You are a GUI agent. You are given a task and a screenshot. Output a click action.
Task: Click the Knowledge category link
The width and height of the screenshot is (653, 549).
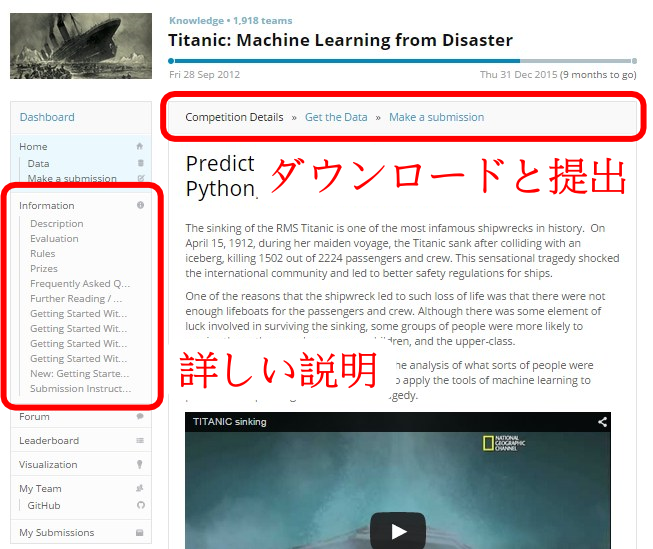coord(196,20)
